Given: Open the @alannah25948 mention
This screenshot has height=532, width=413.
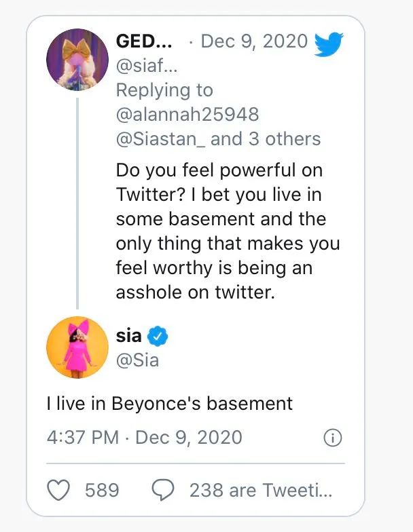Looking at the screenshot, I should (187, 114).
